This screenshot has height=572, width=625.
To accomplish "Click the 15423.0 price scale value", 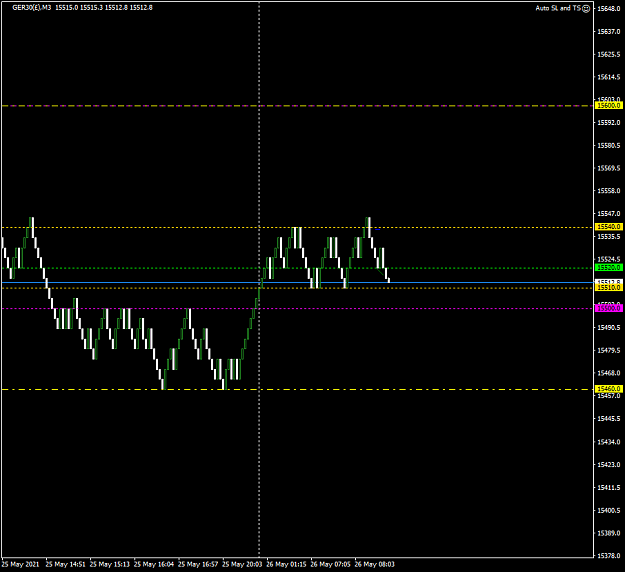I will pyautogui.click(x=609, y=465).
